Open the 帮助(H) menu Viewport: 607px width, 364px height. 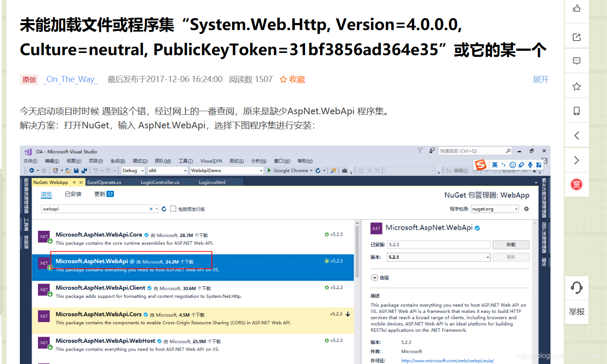coord(305,161)
